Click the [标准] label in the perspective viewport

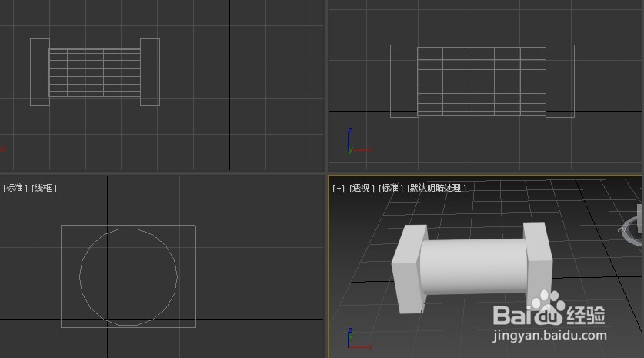390,189
